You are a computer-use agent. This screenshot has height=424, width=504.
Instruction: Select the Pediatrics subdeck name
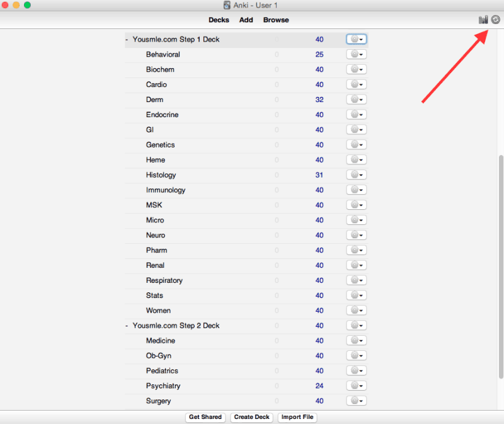[x=162, y=370]
